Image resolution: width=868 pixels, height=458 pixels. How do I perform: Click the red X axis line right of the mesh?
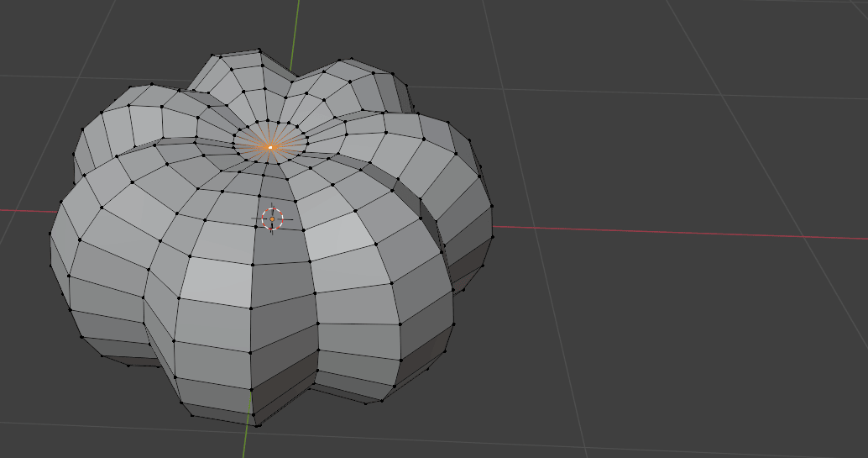pyautogui.click(x=672, y=232)
